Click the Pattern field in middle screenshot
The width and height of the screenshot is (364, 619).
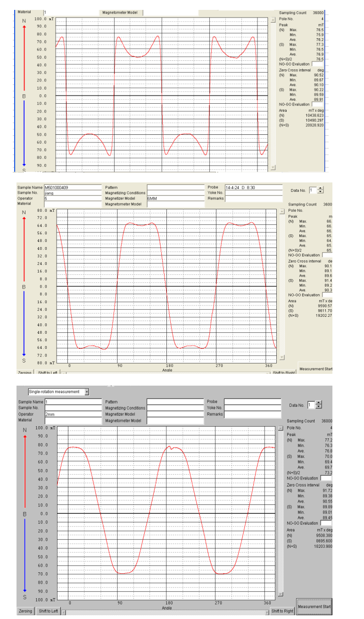pos(175,187)
